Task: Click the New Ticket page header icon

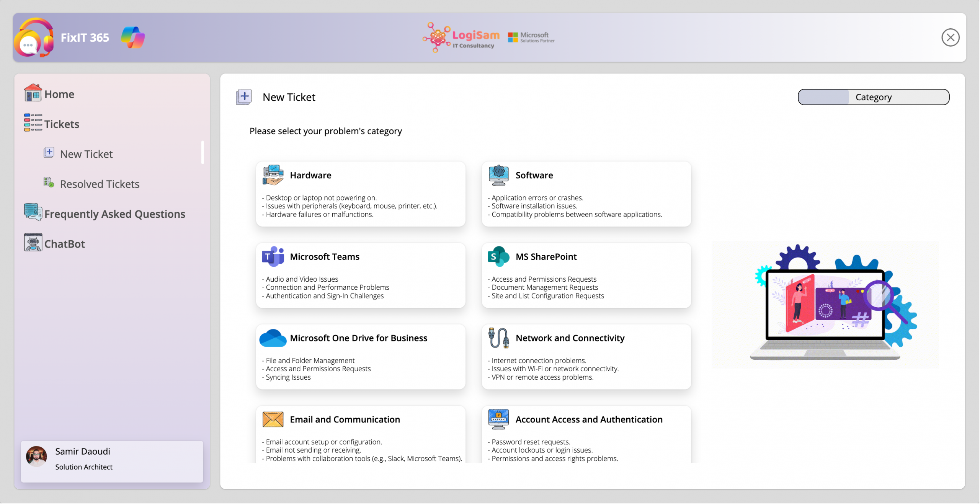Action: point(243,97)
